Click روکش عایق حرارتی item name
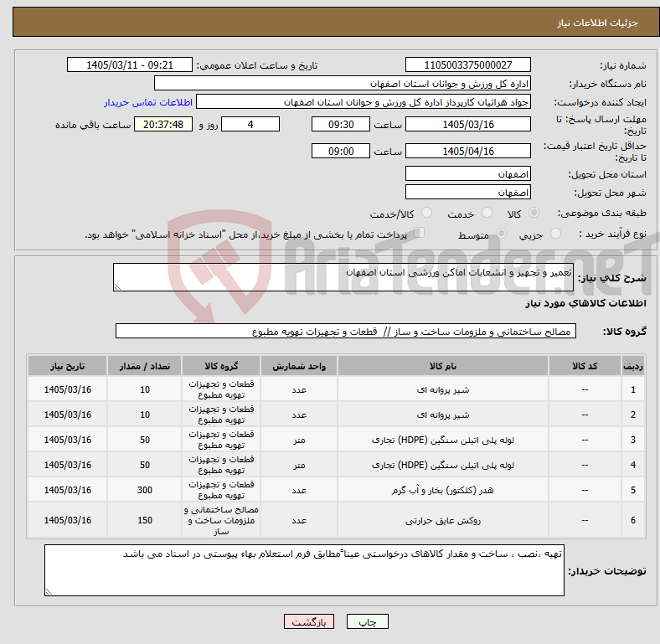 [x=443, y=521]
